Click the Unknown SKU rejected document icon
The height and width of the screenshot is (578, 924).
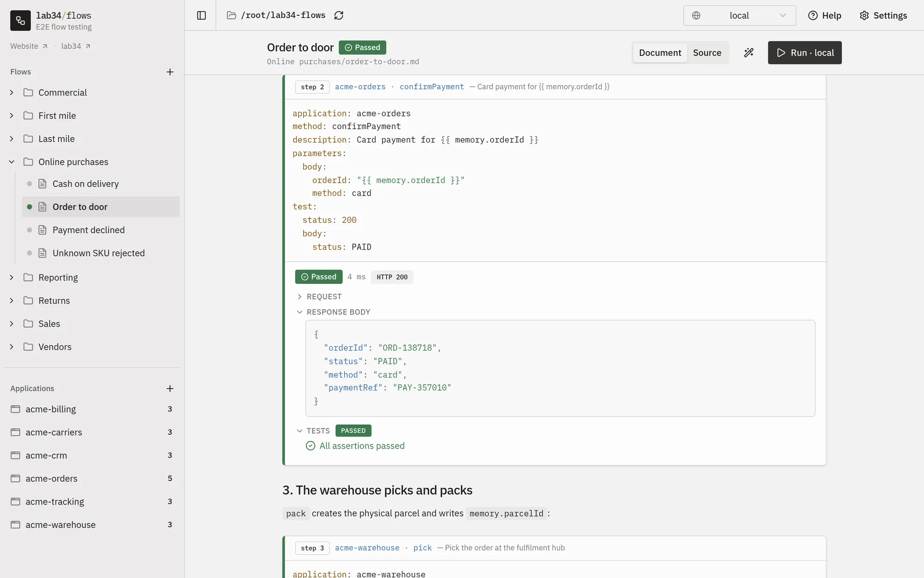[43, 253]
